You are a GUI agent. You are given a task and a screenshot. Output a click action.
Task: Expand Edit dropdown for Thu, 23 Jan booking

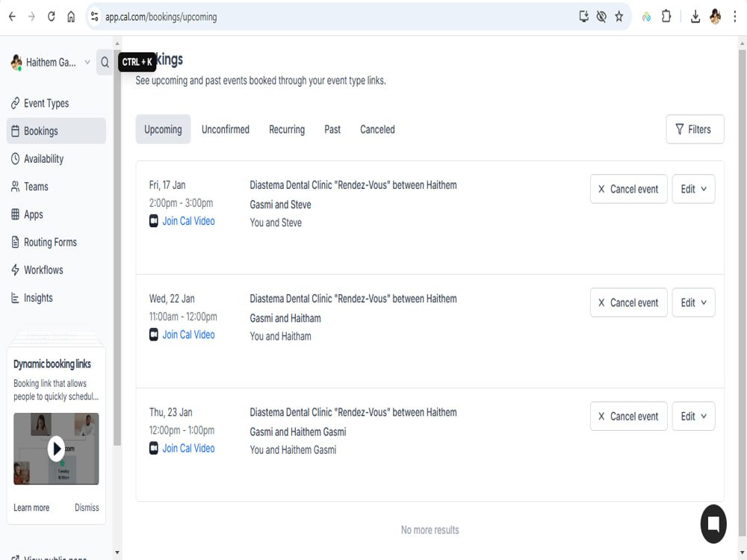point(693,416)
